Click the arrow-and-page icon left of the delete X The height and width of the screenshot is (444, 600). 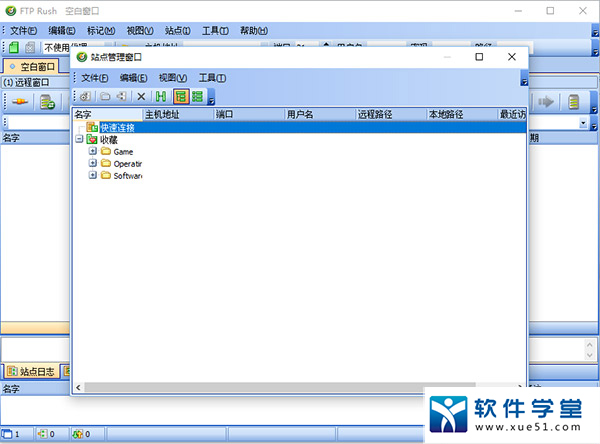click(x=122, y=96)
